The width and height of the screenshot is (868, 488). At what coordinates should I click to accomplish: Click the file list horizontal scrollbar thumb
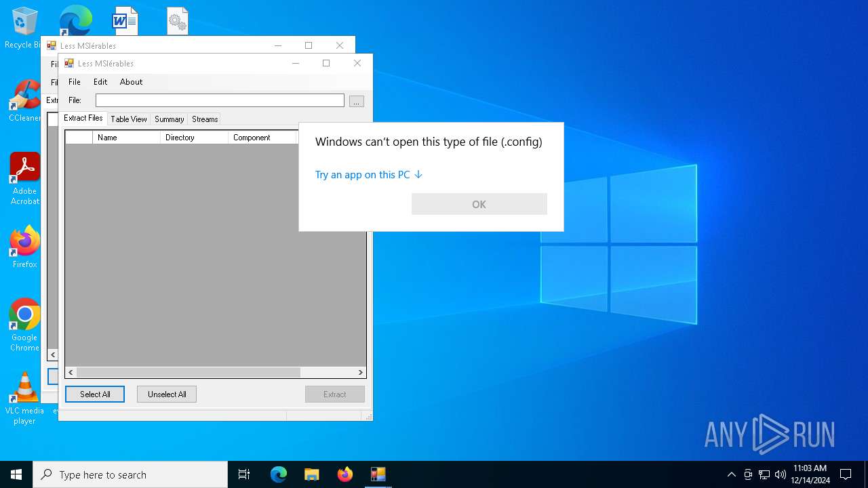pos(189,372)
